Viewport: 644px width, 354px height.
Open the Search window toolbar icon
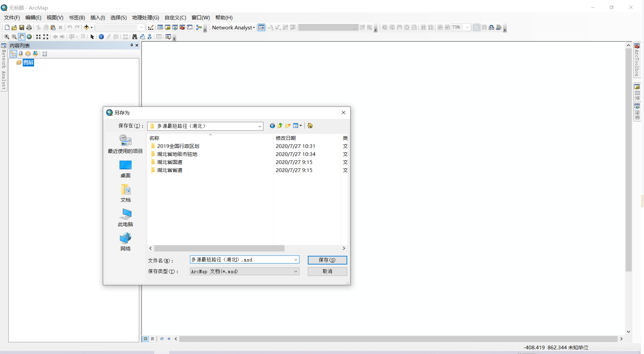coord(175,27)
